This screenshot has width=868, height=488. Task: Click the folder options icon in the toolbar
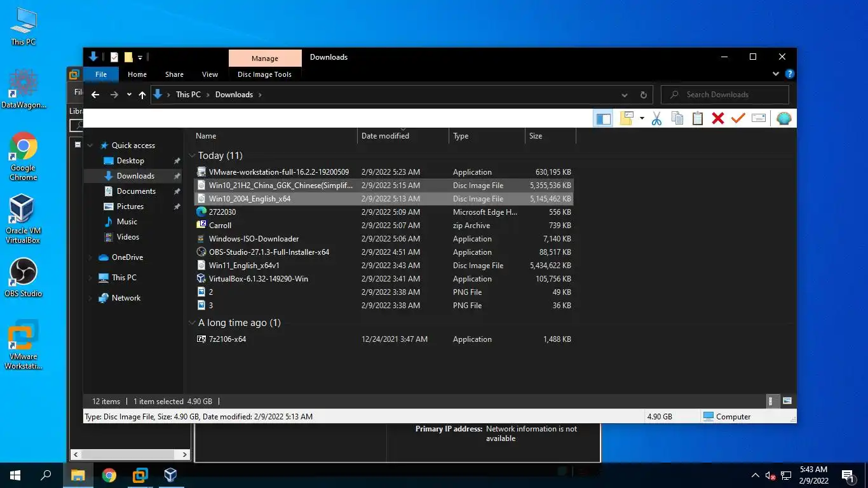627,118
